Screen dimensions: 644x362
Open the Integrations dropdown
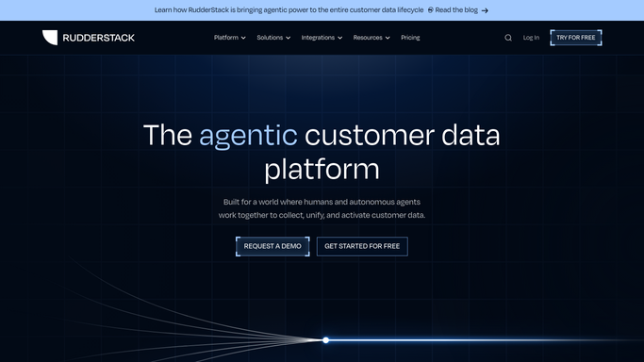click(x=322, y=38)
